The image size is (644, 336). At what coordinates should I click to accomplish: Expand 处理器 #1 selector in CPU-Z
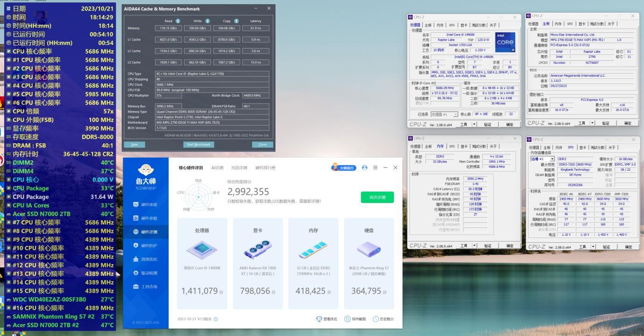(x=456, y=114)
